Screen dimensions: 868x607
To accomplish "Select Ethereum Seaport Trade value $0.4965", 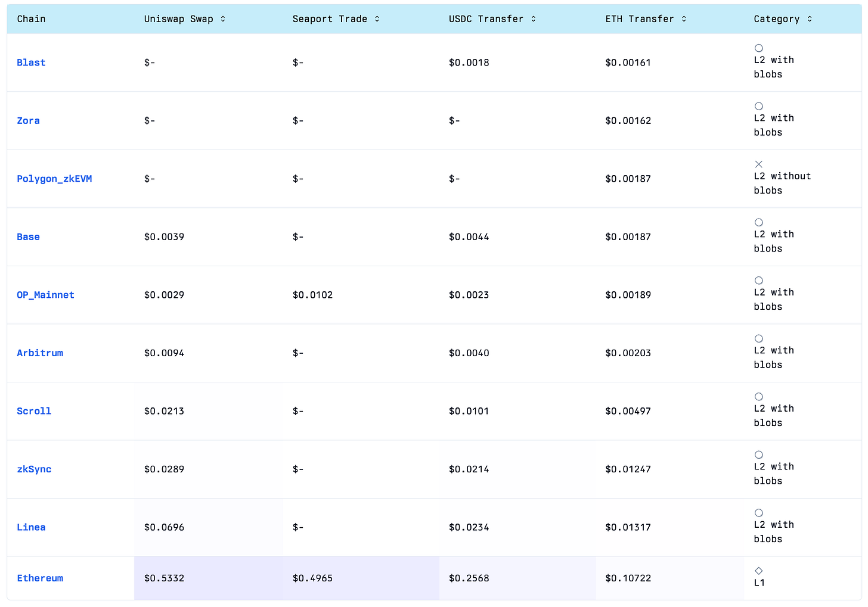I will point(312,578).
